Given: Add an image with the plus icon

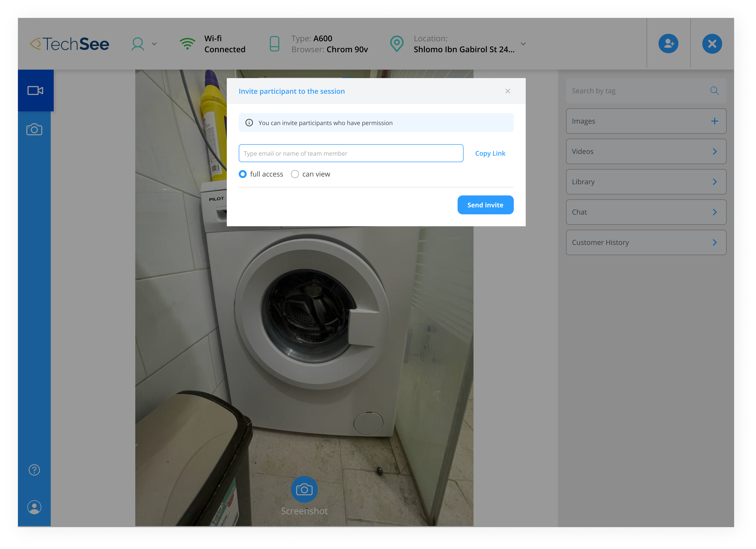Looking at the screenshot, I should pos(715,121).
